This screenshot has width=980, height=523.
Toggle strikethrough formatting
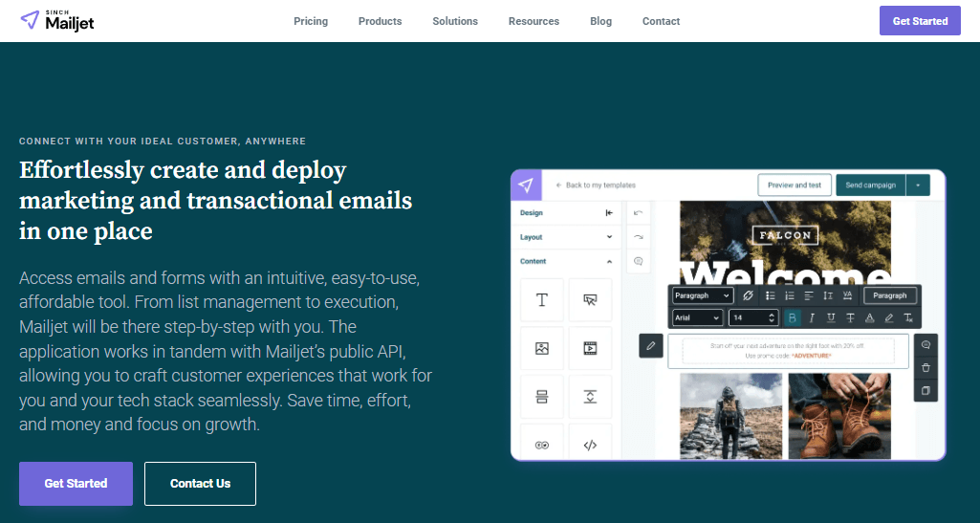click(850, 318)
